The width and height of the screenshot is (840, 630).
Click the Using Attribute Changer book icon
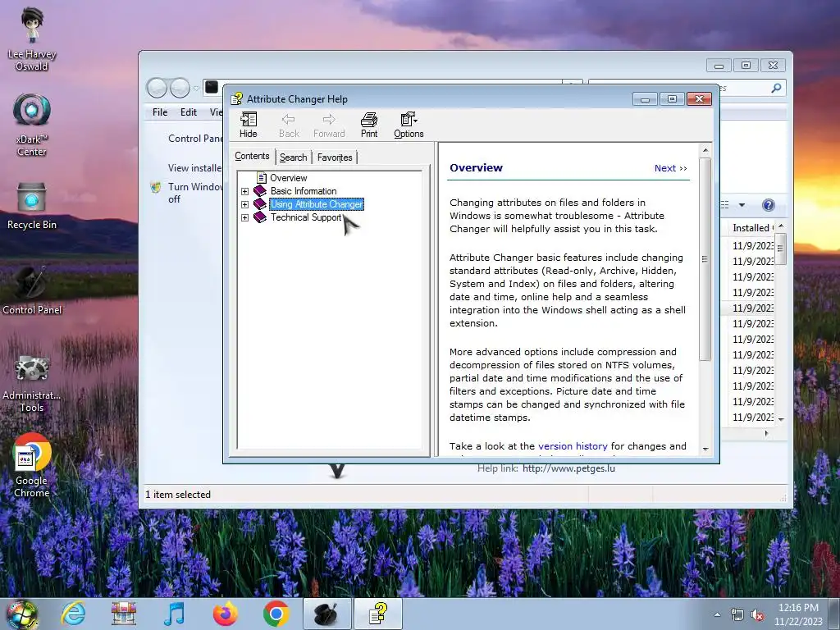click(260, 204)
